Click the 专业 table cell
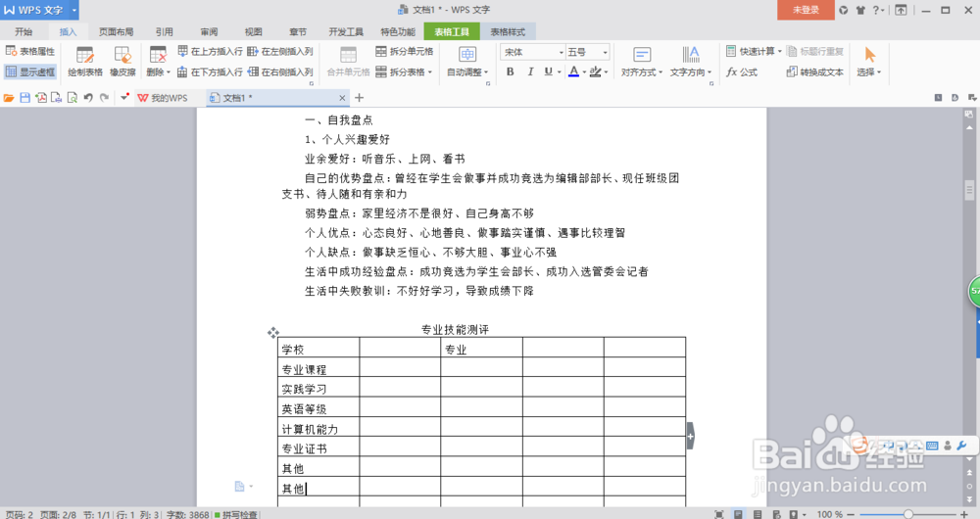Viewport: 980px width, 519px height. coord(481,348)
